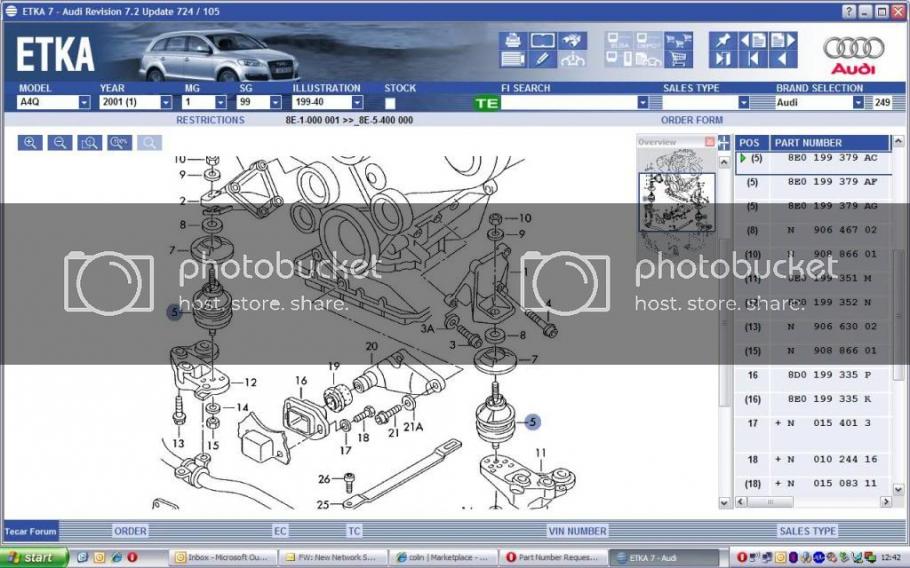Screen dimensions: 910x568
Task: Click the RESTRICTIONS label
Action: click(x=210, y=120)
